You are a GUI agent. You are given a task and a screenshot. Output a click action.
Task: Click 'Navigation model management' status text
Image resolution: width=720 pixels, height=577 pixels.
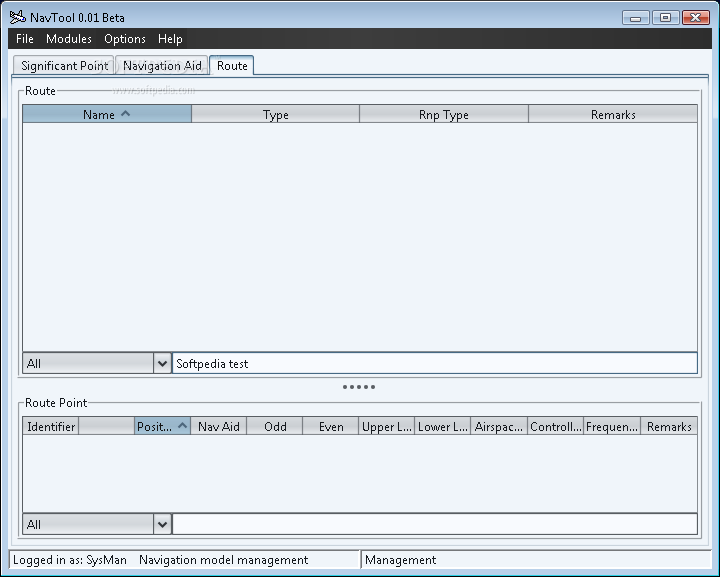(x=224, y=560)
